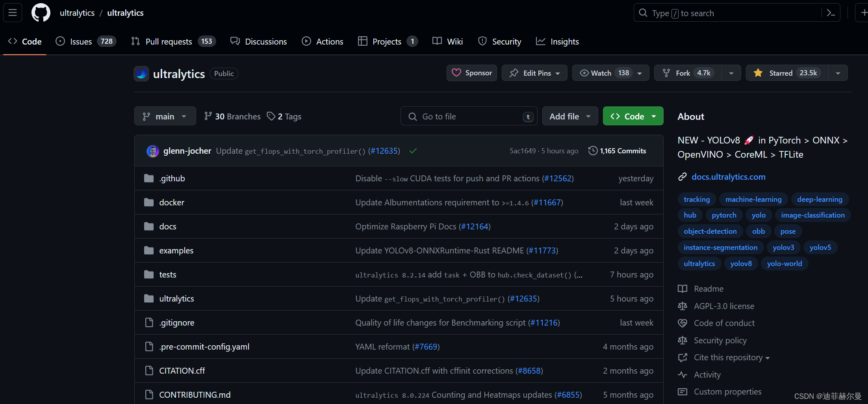Fork the repository using Fork button
868x404 pixels.
[688, 73]
